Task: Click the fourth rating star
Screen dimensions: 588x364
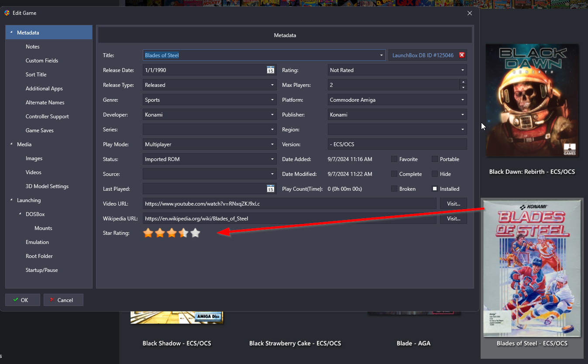Action: (x=184, y=233)
